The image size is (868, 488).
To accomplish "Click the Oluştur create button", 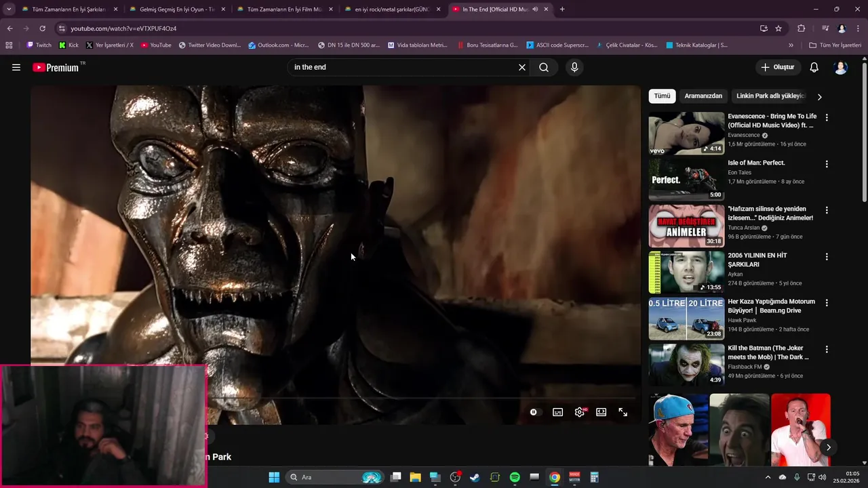I will pyautogui.click(x=777, y=67).
